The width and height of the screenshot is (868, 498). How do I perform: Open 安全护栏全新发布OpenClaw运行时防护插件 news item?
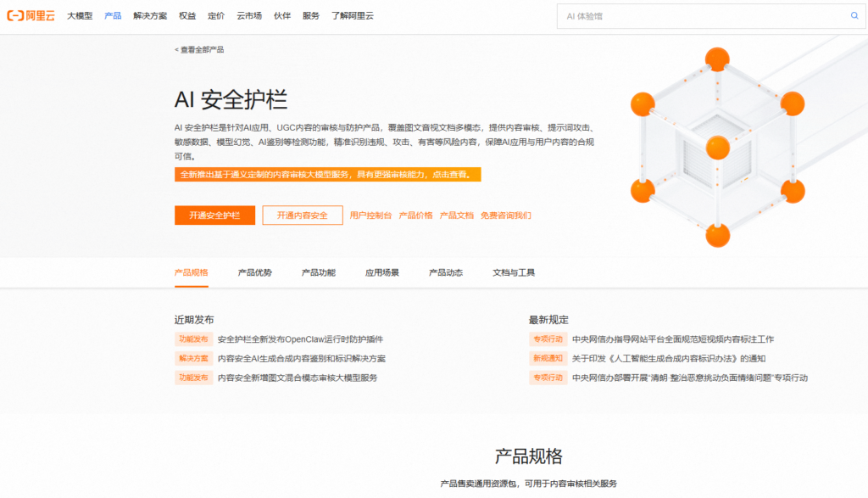click(300, 339)
